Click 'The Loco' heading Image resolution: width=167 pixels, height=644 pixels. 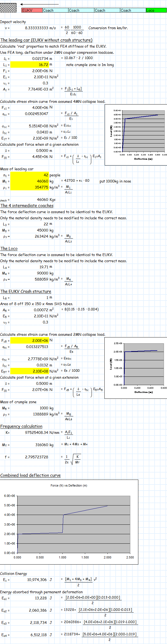coord(9,249)
